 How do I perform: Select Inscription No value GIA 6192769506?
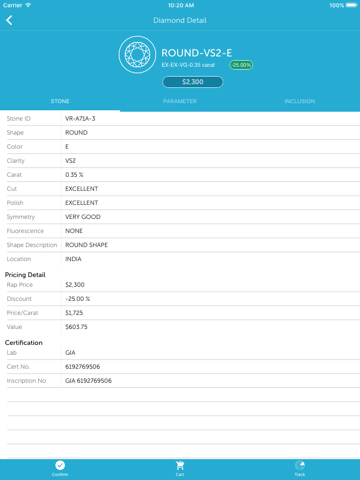click(x=88, y=381)
